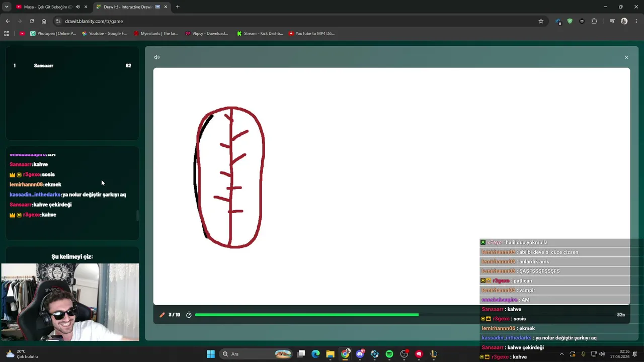Screen dimensions: 644x362
Task: Open the Myinstants bookmark
Action: pyautogui.click(x=156, y=34)
